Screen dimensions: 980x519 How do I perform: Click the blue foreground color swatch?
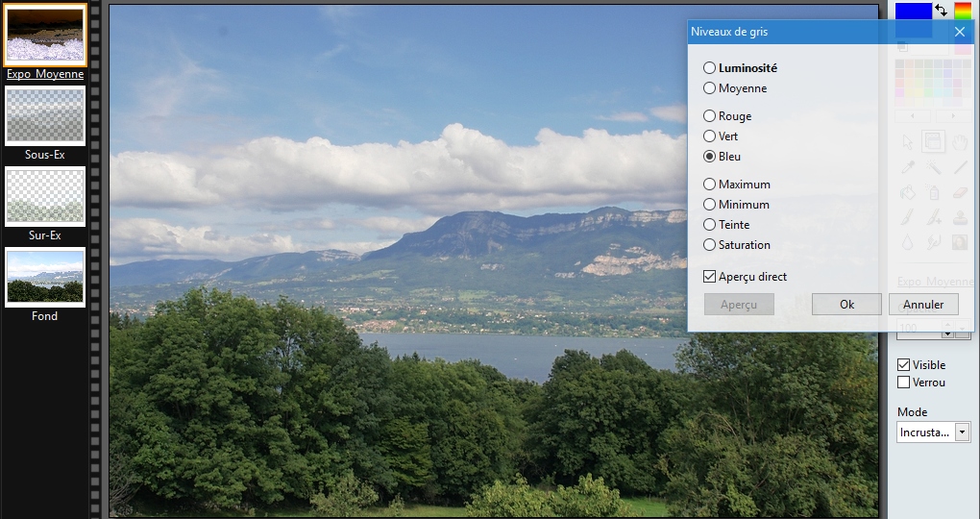(x=913, y=12)
